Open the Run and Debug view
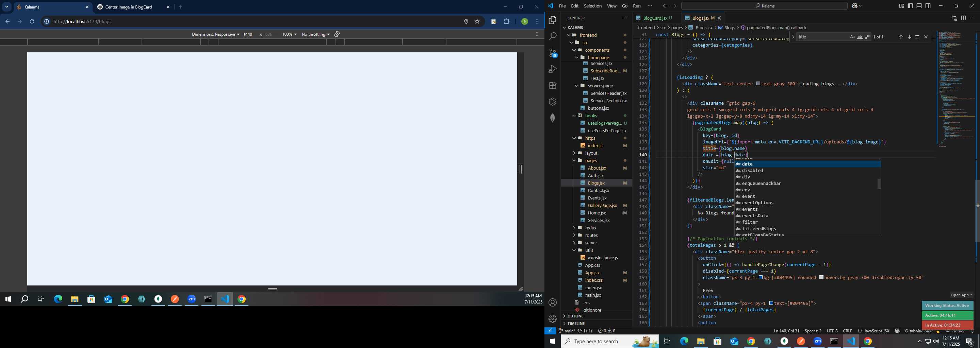 click(x=552, y=69)
